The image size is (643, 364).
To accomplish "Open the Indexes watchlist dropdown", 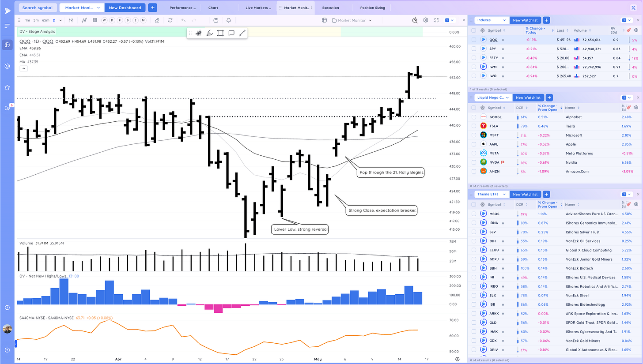I will (492, 20).
